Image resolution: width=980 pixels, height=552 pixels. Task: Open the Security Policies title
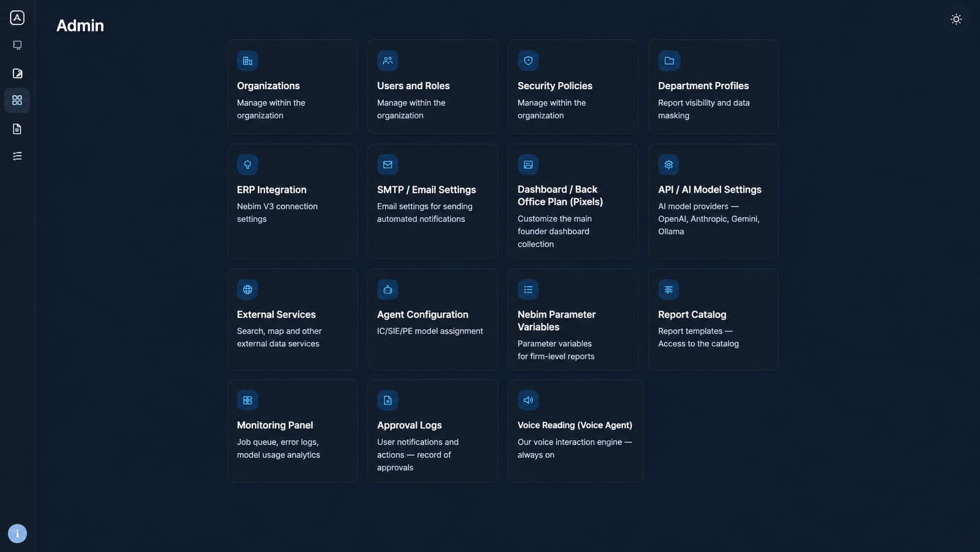click(554, 86)
